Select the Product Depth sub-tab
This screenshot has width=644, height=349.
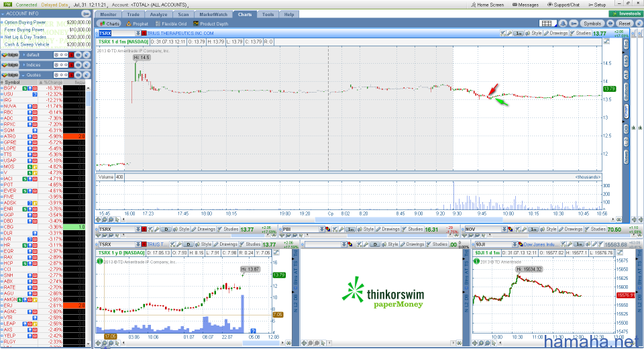click(x=211, y=24)
